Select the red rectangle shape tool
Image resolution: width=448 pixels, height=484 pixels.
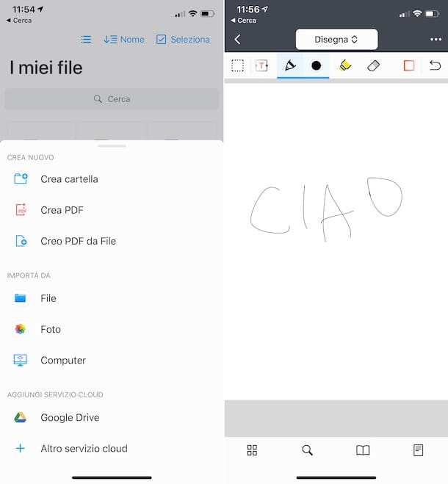click(409, 65)
